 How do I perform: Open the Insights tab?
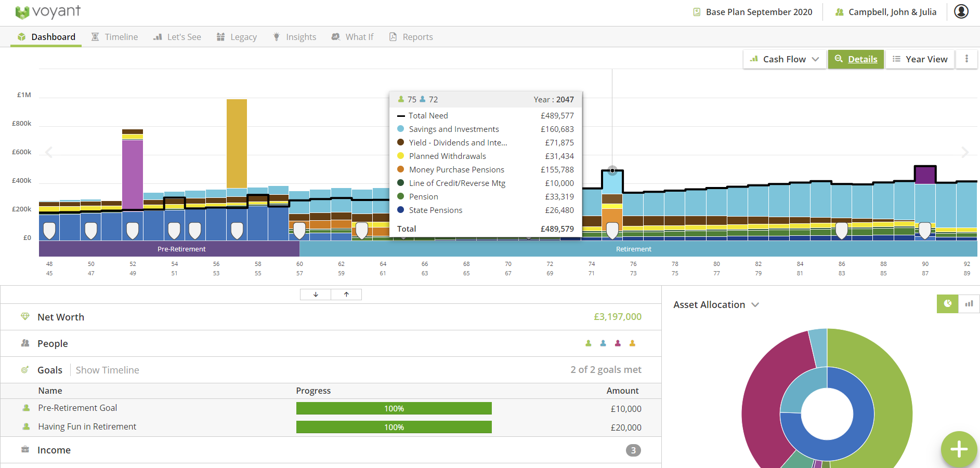[x=294, y=37]
